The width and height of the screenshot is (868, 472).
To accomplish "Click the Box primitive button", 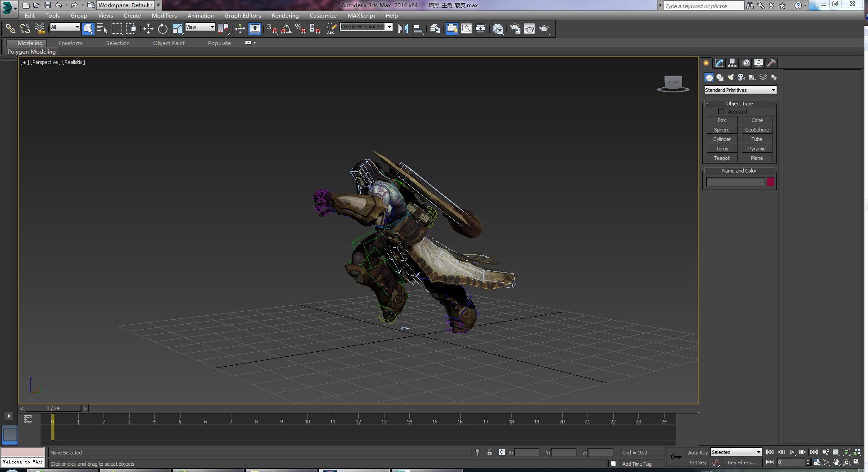I will [x=722, y=120].
